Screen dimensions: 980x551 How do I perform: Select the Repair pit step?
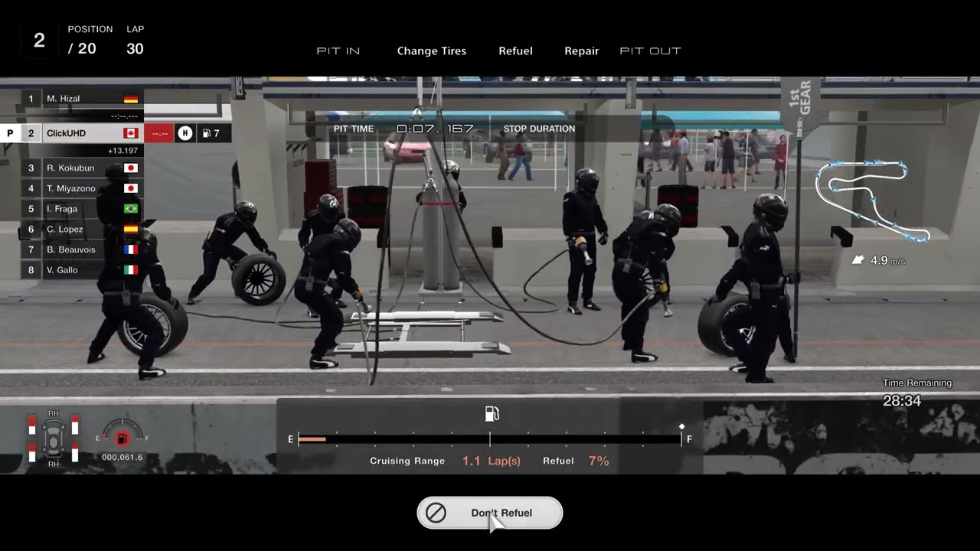582,51
